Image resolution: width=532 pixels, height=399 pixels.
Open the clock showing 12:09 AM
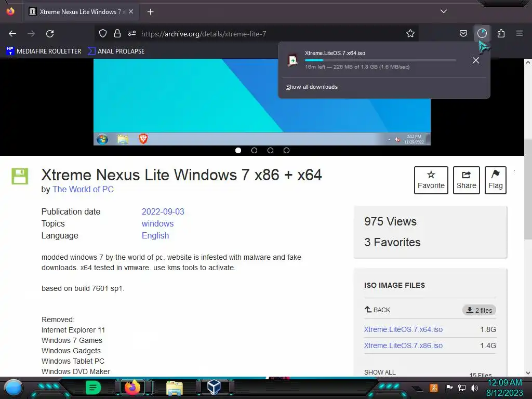[504, 388]
